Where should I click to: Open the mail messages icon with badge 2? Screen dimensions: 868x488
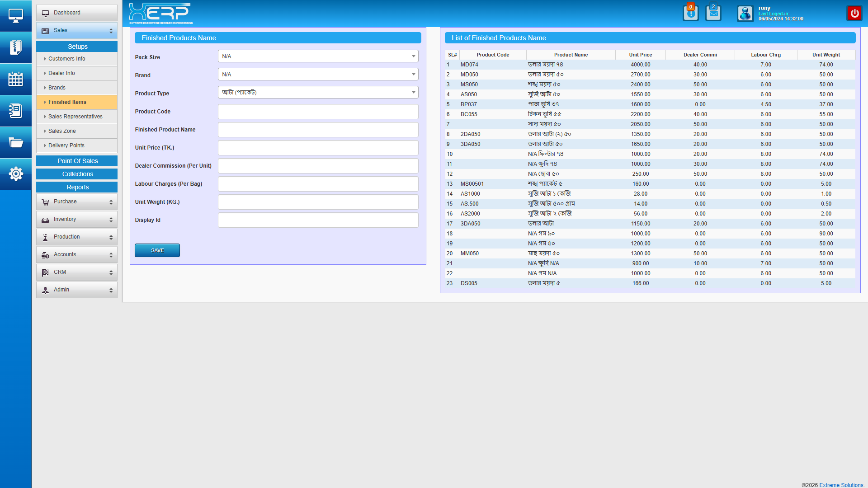click(713, 13)
